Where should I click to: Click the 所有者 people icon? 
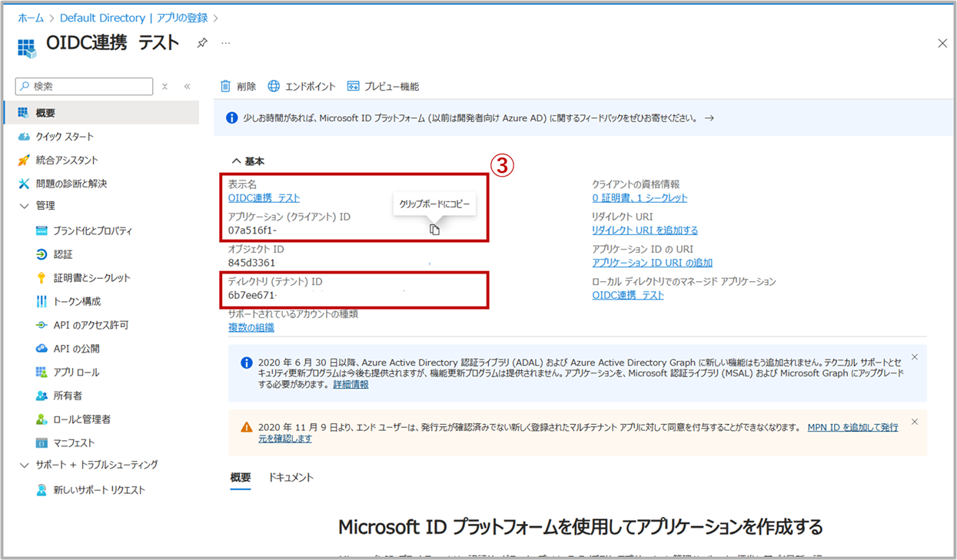pos(42,396)
